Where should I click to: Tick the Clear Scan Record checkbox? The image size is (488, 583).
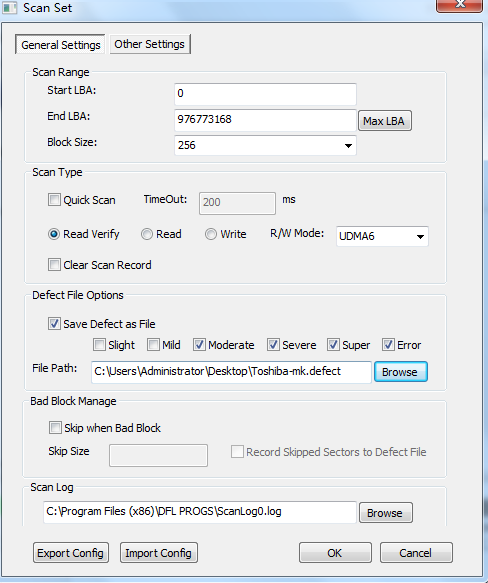click(x=54, y=265)
